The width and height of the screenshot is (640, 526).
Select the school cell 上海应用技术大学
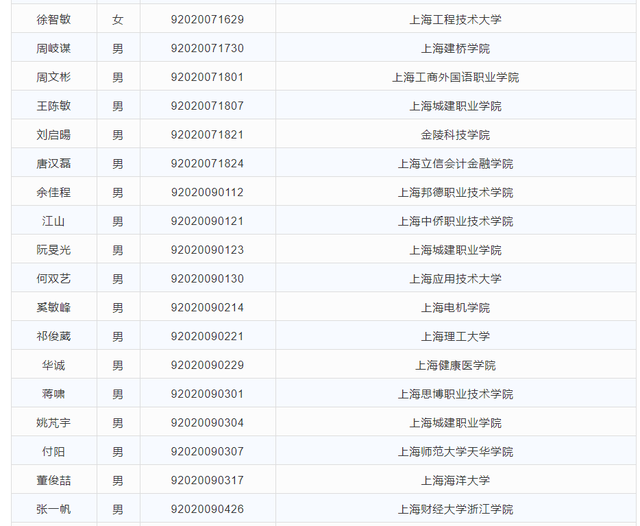point(456,279)
